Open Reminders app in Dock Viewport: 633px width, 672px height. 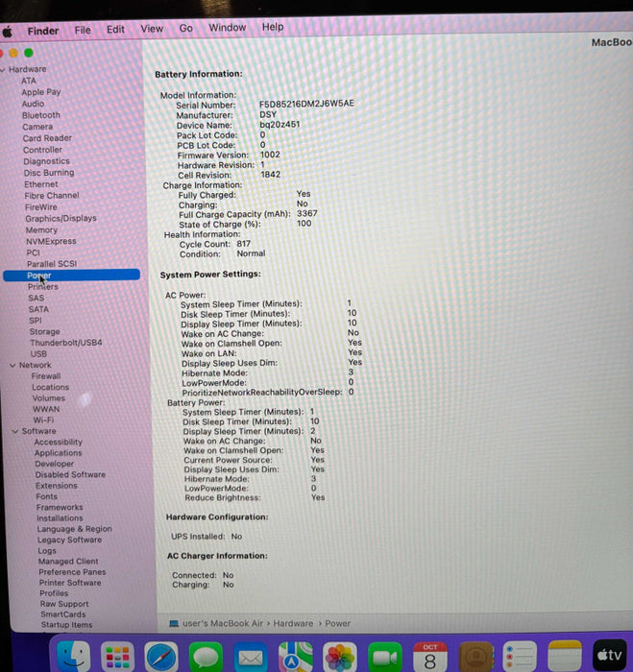(x=520, y=657)
